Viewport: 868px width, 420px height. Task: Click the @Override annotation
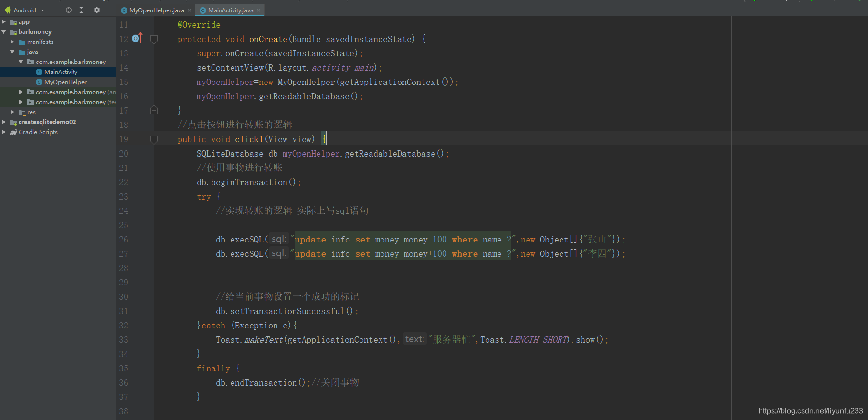click(x=199, y=25)
